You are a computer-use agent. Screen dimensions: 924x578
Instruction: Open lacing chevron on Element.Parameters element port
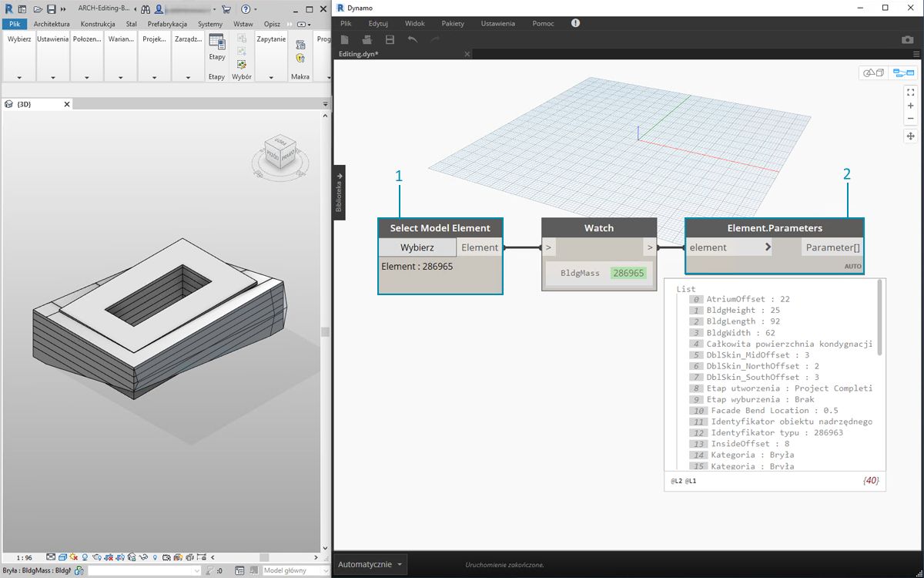point(768,247)
